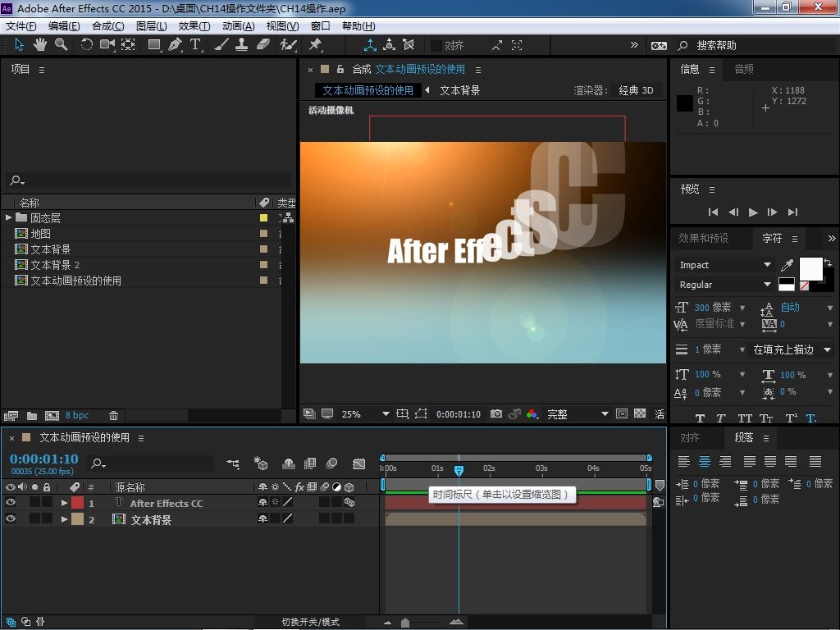Create a new composition icon in Project panel
This screenshot has height=630, width=840.
coord(52,415)
